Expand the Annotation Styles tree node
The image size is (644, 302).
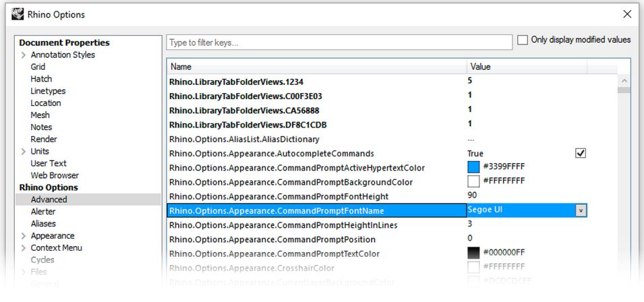24,55
